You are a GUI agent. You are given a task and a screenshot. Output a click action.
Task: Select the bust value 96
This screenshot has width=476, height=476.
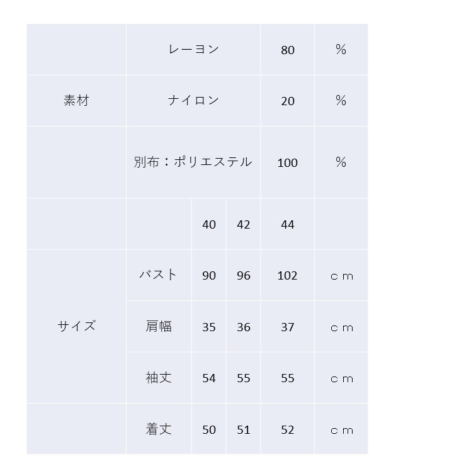(244, 276)
